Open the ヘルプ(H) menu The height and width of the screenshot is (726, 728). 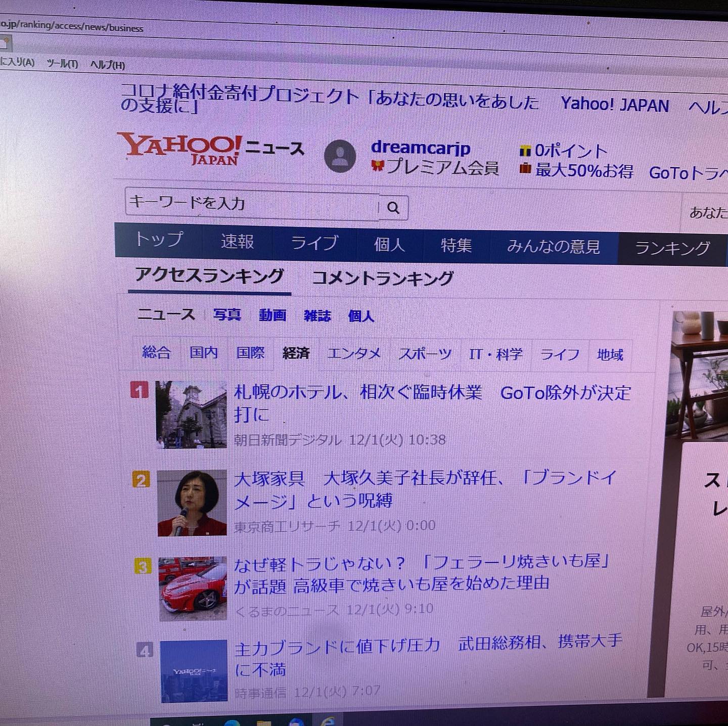pyautogui.click(x=107, y=65)
